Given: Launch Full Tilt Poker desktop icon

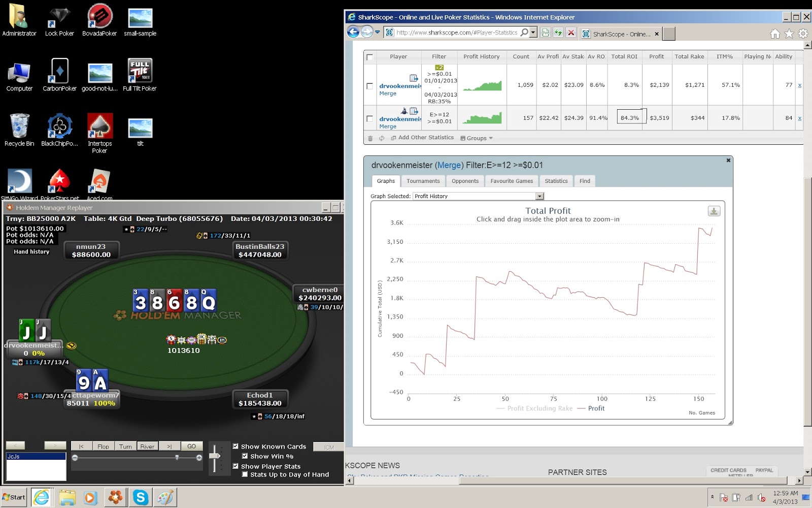Looking at the screenshot, I should (140, 75).
